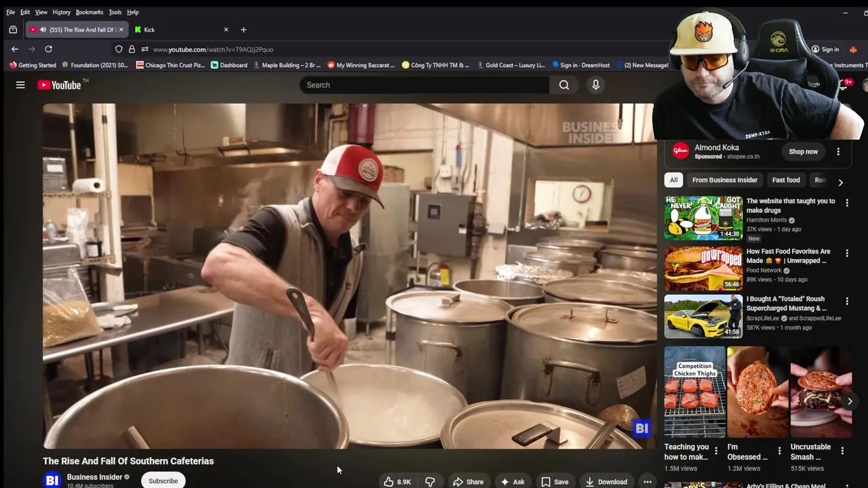Click the video player to pause

[349, 276]
